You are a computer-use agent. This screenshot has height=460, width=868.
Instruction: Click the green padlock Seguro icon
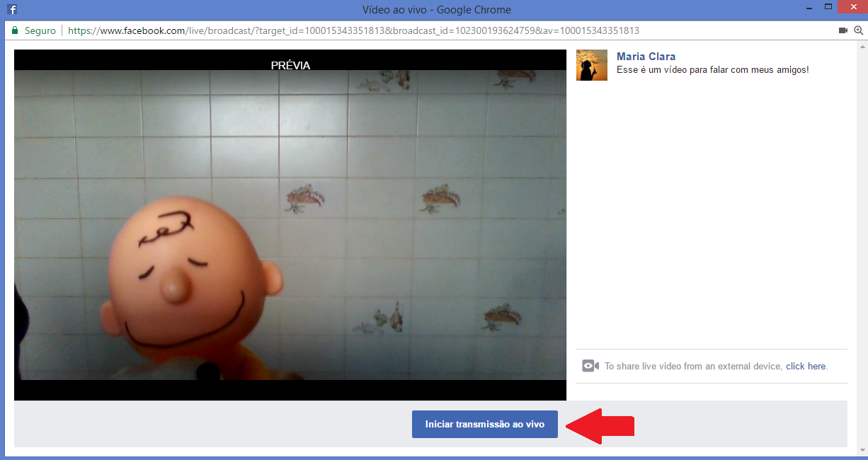[x=14, y=30]
